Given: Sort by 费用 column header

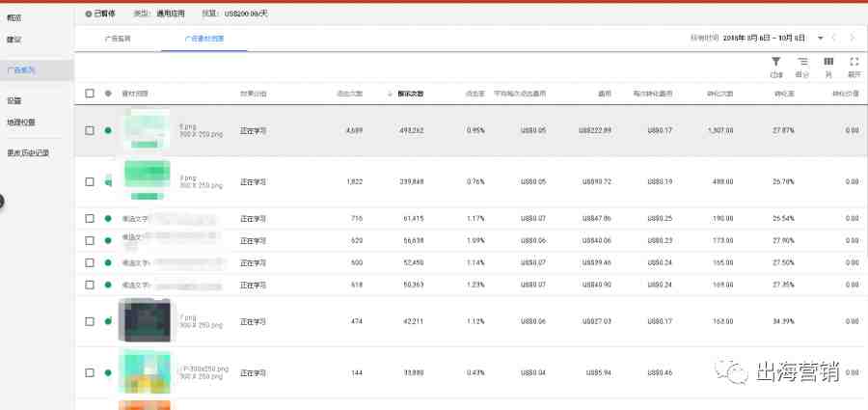Looking at the screenshot, I should pyautogui.click(x=605, y=94).
